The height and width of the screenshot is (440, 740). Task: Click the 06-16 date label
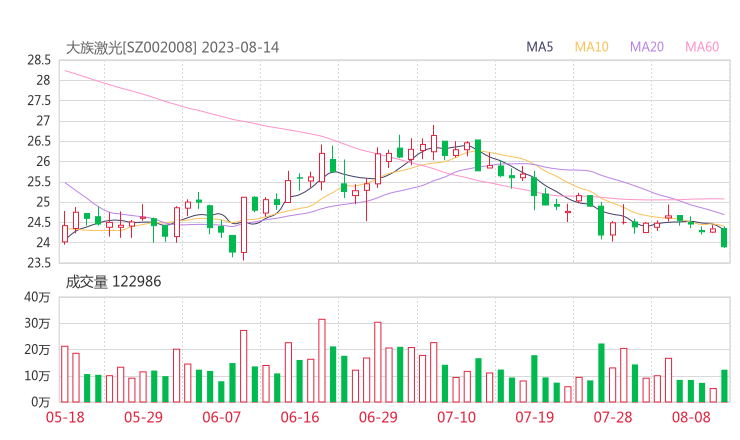pos(300,417)
